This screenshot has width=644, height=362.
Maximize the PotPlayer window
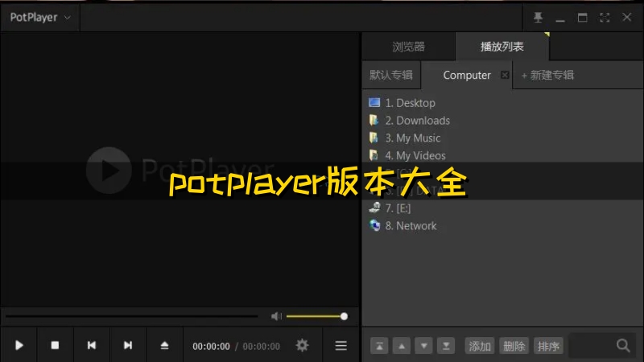(x=582, y=17)
